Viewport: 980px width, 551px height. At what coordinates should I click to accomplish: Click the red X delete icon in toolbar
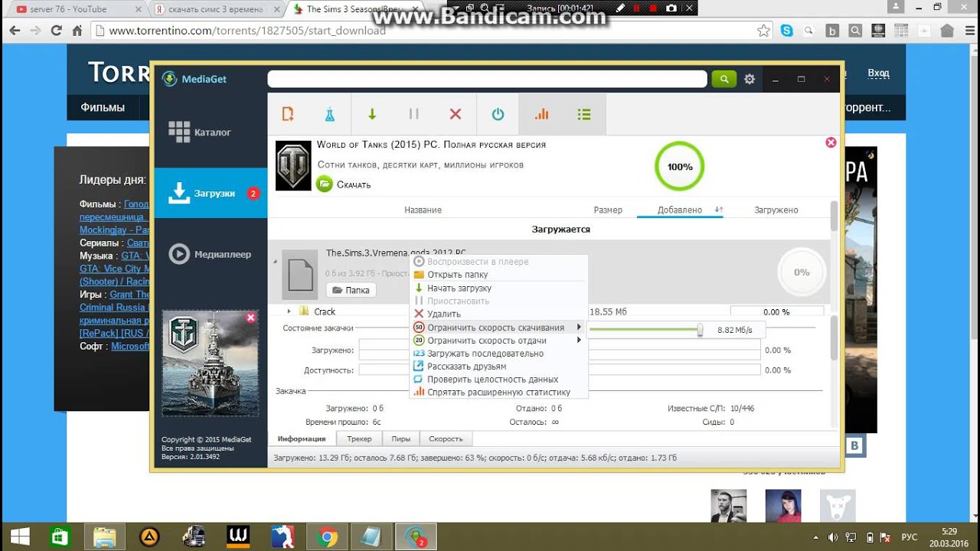tap(456, 114)
